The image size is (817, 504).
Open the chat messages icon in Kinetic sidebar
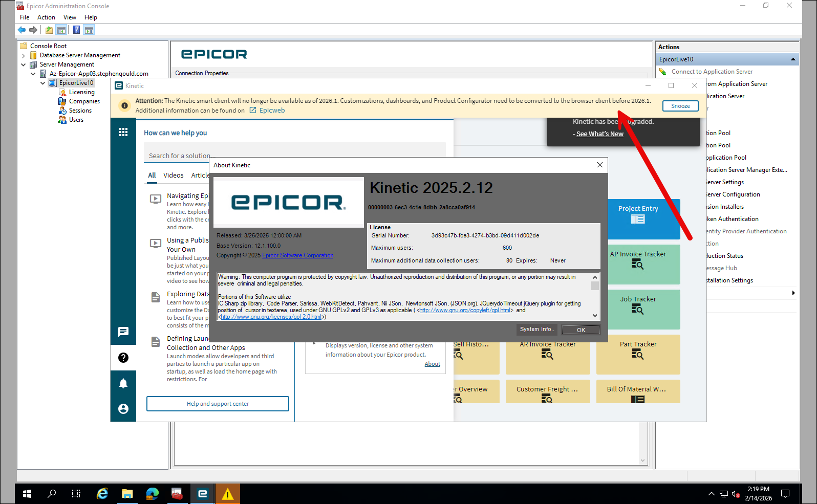point(123,332)
